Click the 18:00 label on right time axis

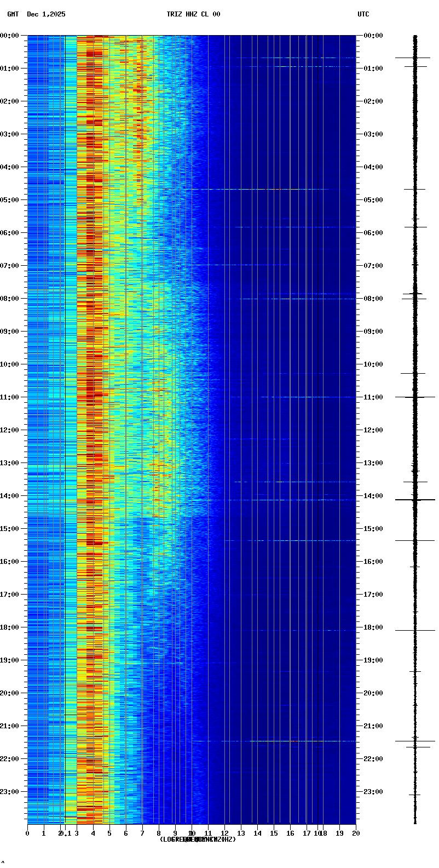[x=373, y=627]
